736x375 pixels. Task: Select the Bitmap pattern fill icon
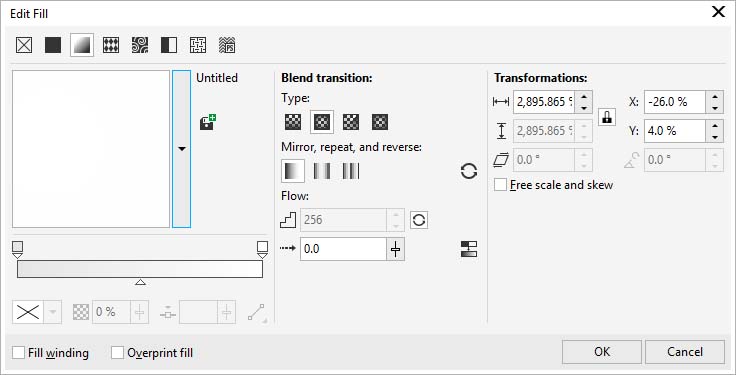click(x=140, y=45)
